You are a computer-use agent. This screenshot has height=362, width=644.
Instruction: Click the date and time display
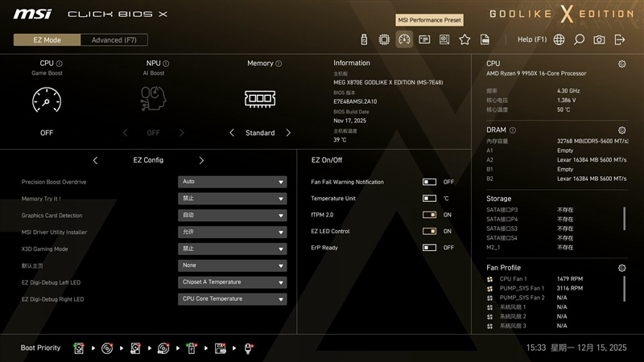pos(576,348)
